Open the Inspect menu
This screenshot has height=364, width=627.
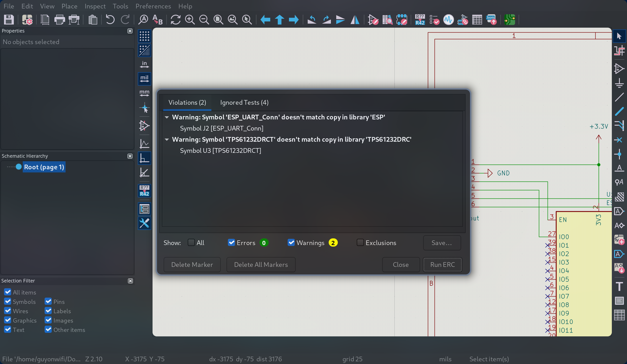point(95,6)
